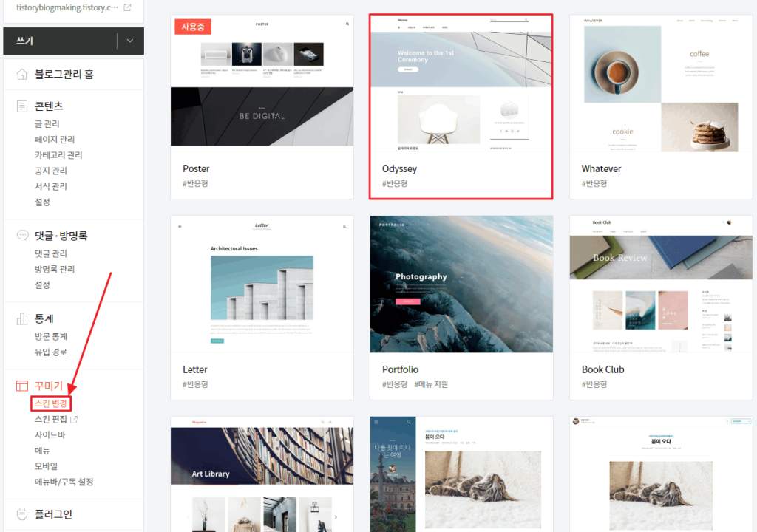
Task: Open 설정 under 댓글·방명록
Action: click(x=42, y=284)
